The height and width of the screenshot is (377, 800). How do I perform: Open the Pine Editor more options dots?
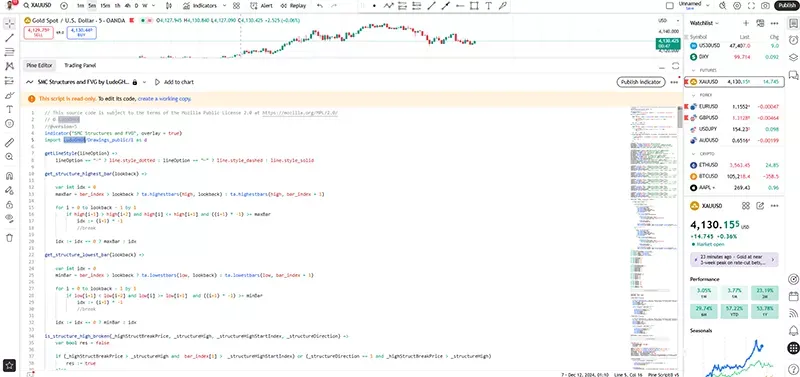(x=674, y=82)
